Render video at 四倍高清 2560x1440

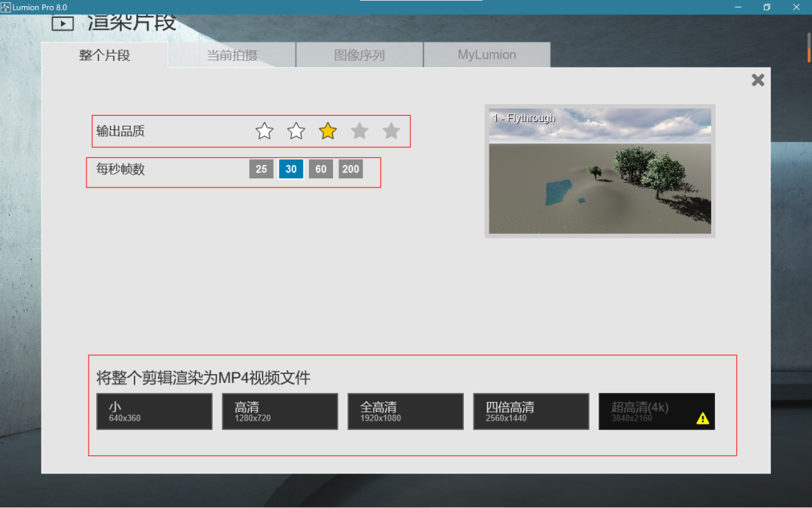pyautogui.click(x=532, y=412)
